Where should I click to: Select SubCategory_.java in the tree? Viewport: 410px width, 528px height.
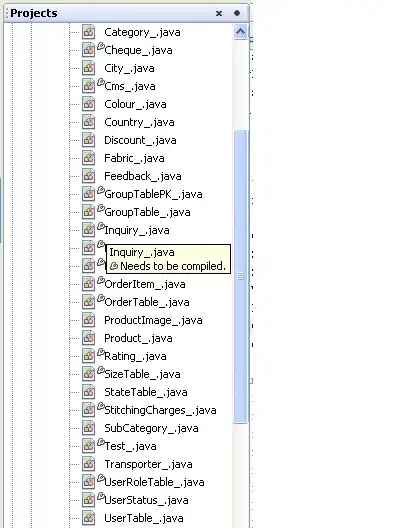pos(151,428)
